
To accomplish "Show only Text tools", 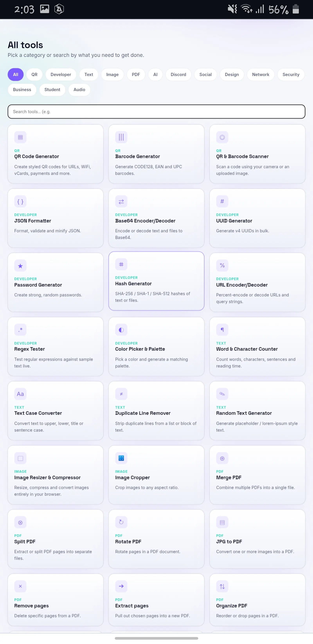I will 89,74.
